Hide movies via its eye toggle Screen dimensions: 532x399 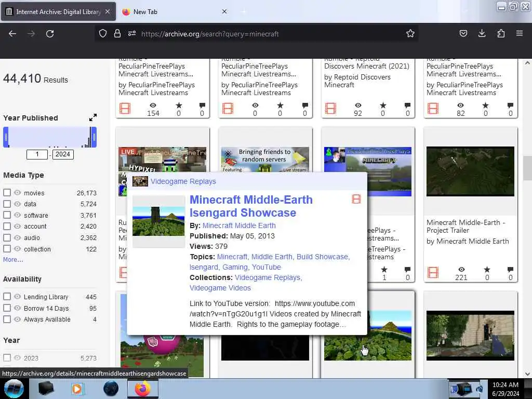coord(17,193)
